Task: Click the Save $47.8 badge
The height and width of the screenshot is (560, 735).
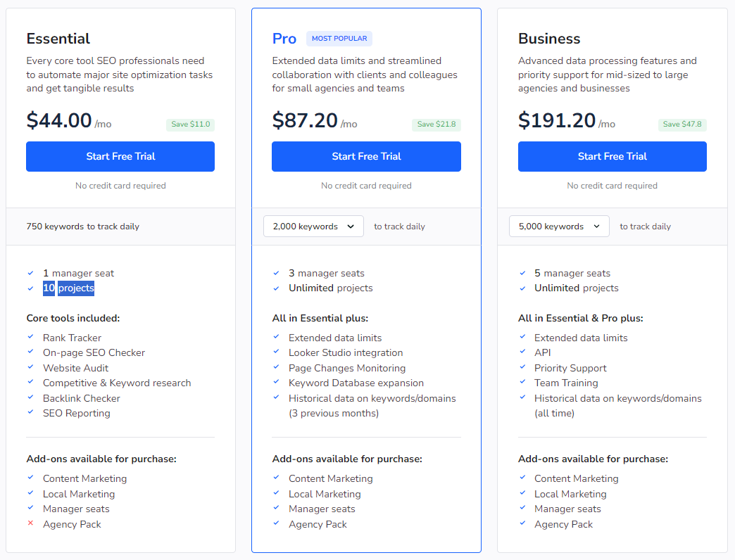Action: 682,125
